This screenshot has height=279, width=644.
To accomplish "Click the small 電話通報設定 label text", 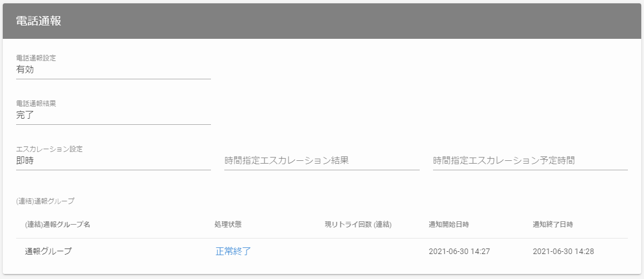I will [36, 58].
